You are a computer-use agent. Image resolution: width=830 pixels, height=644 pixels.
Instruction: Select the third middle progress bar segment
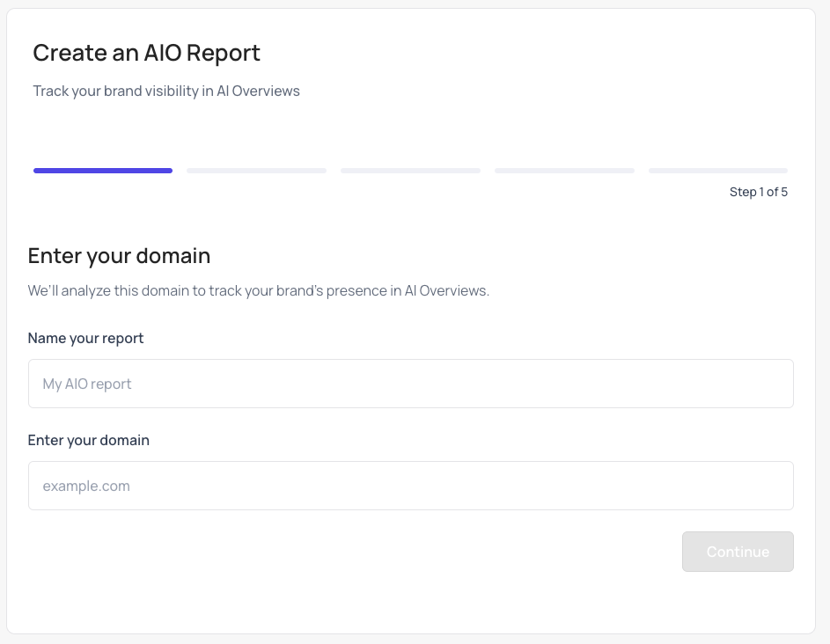(x=411, y=171)
